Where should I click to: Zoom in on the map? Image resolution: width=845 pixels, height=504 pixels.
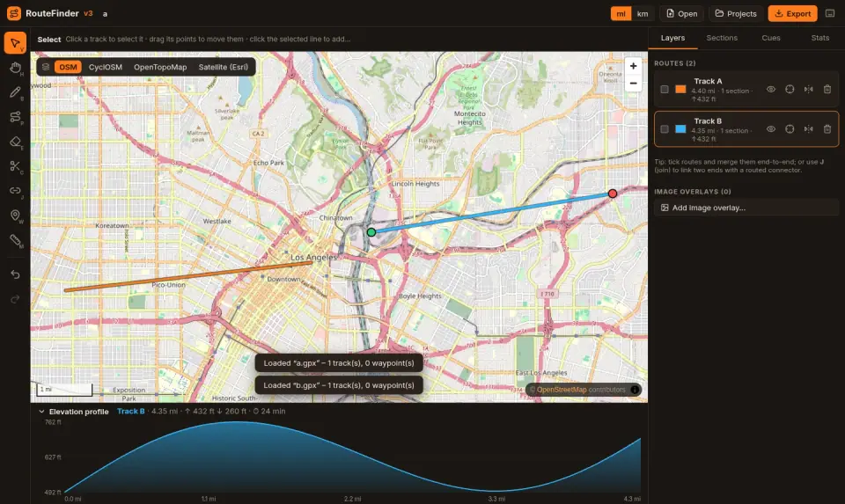[x=633, y=66]
